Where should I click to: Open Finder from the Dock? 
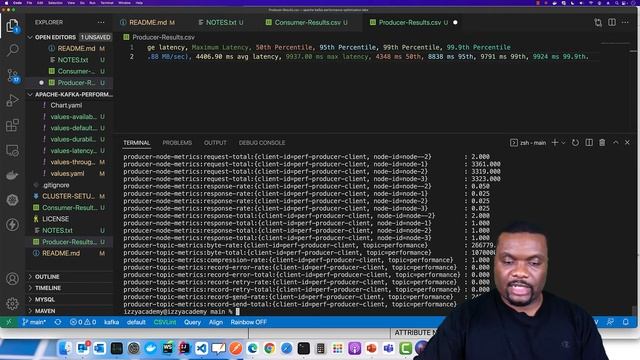click(x=65, y=348)
